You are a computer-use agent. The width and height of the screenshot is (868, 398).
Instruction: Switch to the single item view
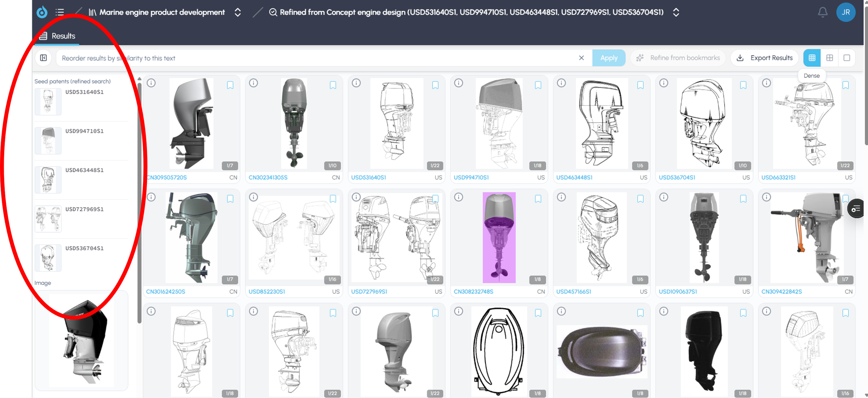(846, 58)
